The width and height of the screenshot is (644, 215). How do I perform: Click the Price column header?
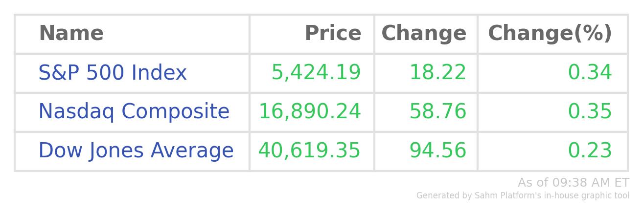(x=333, y=34)
